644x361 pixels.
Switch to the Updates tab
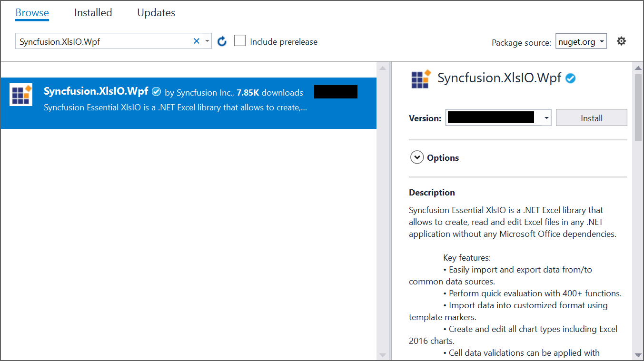click(x=156, y=13)
